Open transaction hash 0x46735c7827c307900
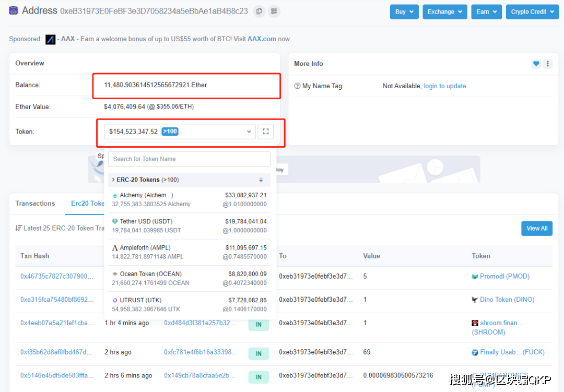The height and width of the screenshot is (392, 564). [57, 276]
